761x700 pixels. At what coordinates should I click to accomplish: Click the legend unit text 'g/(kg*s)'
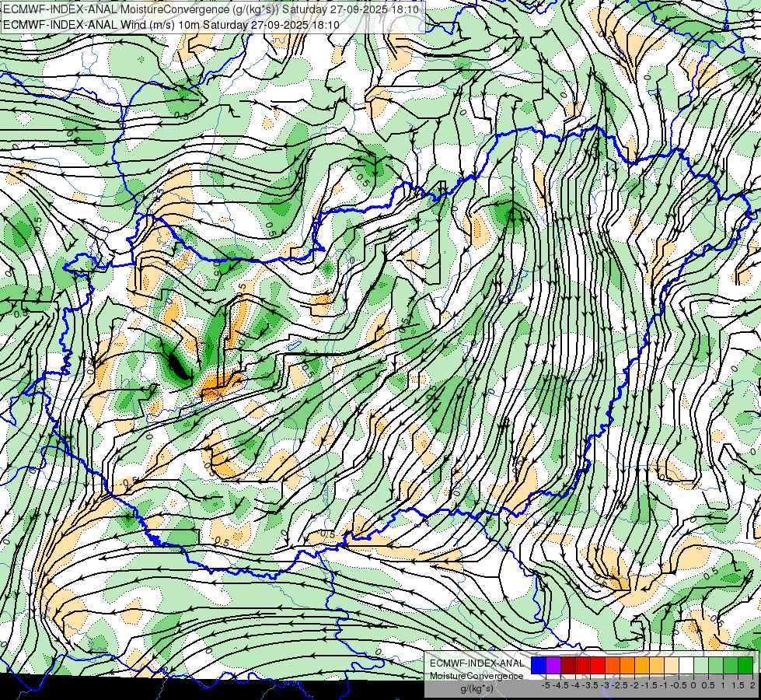click(x=476, y=688)
